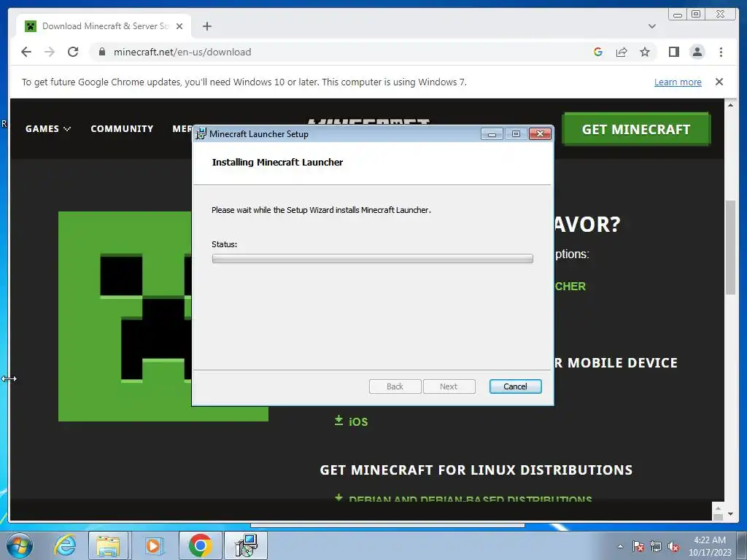The width and height of the screenshot is (747, 560).
Task: Click the iOS download arrow icon
Action: point(338,421)
